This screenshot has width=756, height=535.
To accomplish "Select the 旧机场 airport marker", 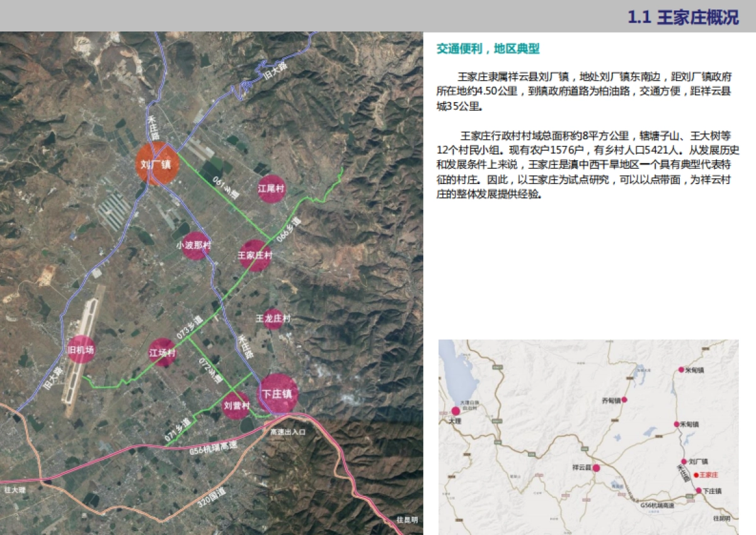I will coord(81,349).
